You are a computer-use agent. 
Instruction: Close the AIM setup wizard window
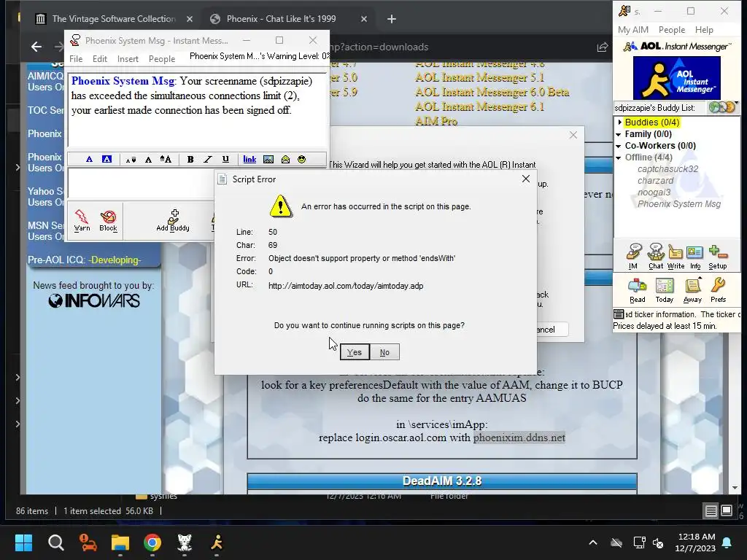tap(573, 135)
